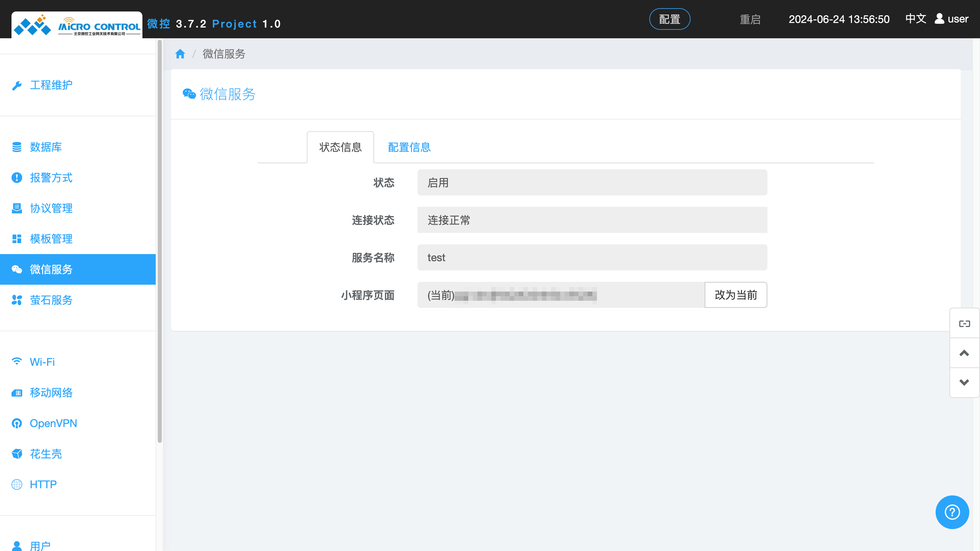This screenshot has width=980, height=551.
Task: Open Wi-Fi settings in sidebar
Action: click(42, 362)
